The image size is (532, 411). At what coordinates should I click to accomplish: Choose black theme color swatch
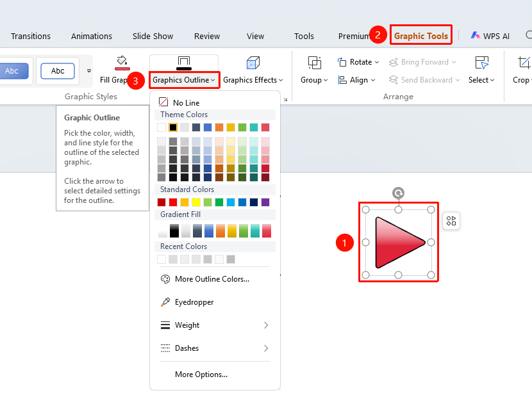click(173, 127)
